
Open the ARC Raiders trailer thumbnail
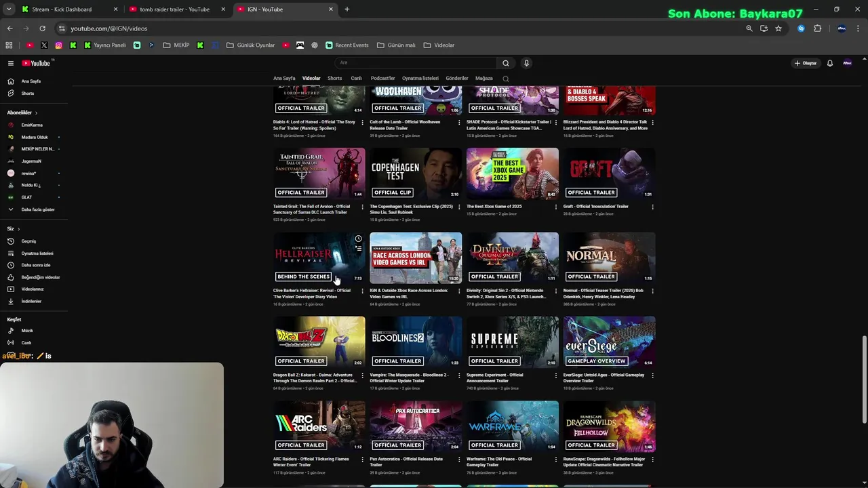[319, 426]
